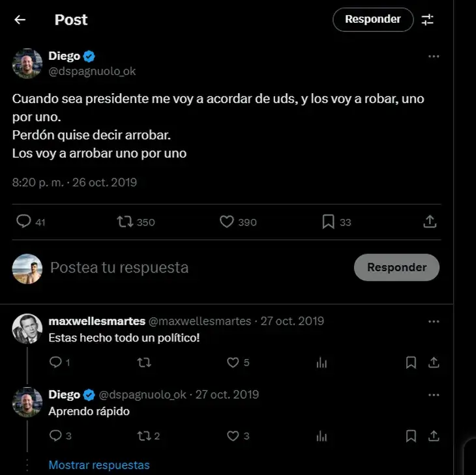Open the reply filter settings icon
476x475 pixels.
[x=428, y=20]
